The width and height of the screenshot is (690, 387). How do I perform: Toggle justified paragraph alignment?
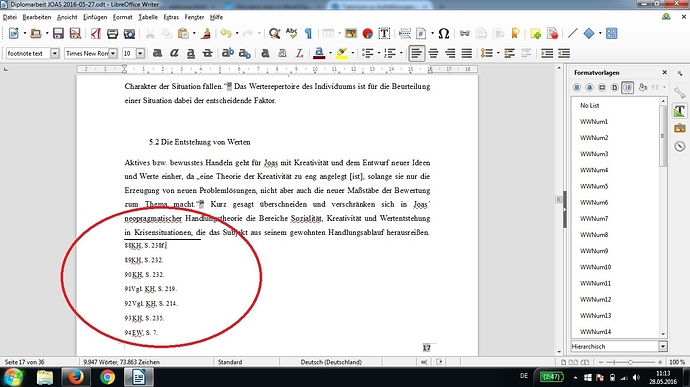pos(466,53)
